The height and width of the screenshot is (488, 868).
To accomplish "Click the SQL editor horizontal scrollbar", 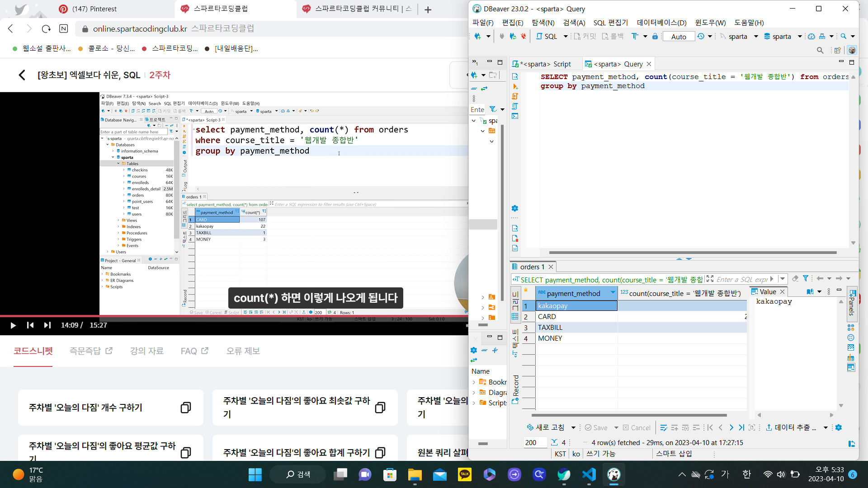I will (x=693, y=252).
